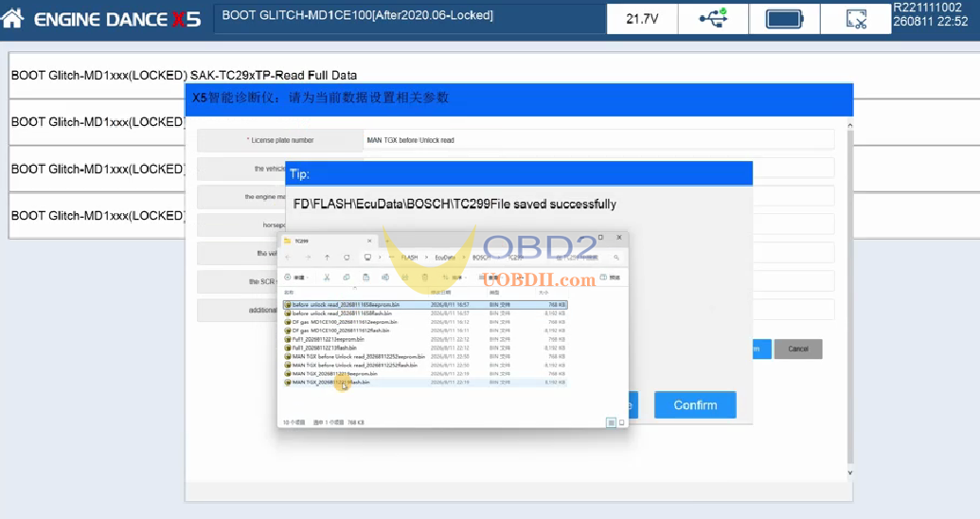980x519 pixels.
Task: Click the Rename icon in Explorer toolbar
Action: [x=385, y=277]
